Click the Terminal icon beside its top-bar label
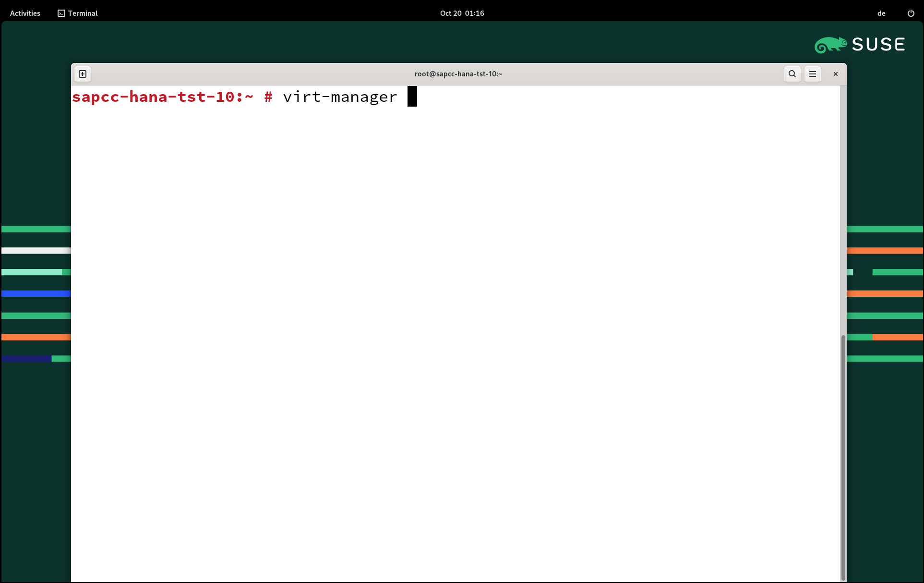This screenshot has height=583, width=924. (60, 13)
